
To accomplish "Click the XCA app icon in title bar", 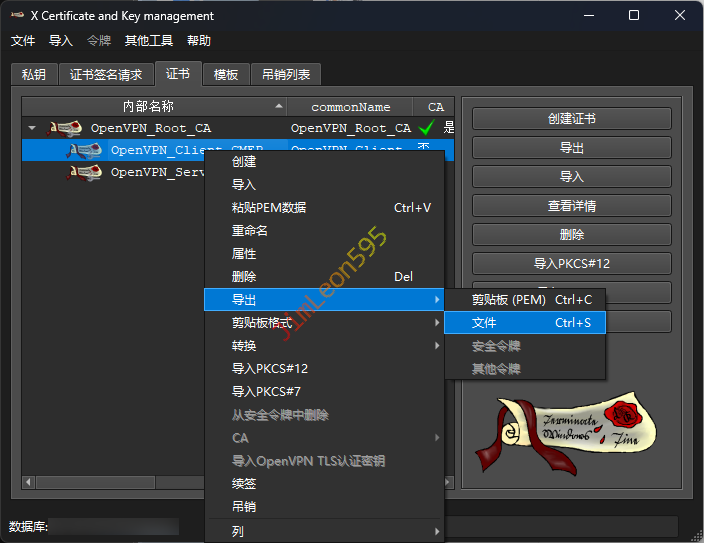I will pos(17,16).
